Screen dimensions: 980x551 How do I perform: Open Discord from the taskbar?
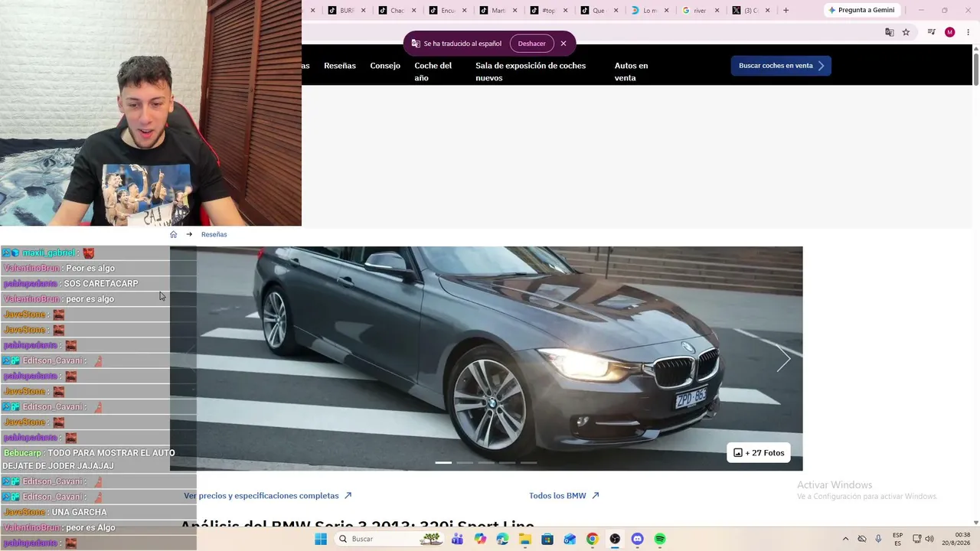tap(637, 539)
